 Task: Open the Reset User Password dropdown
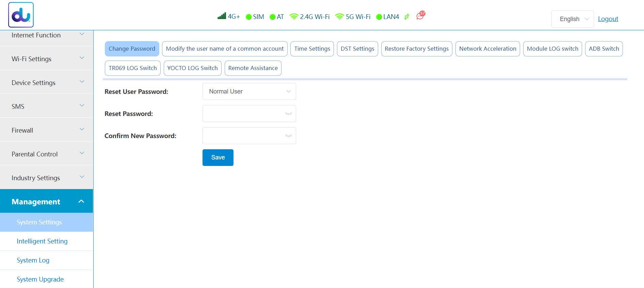(249, 91)
